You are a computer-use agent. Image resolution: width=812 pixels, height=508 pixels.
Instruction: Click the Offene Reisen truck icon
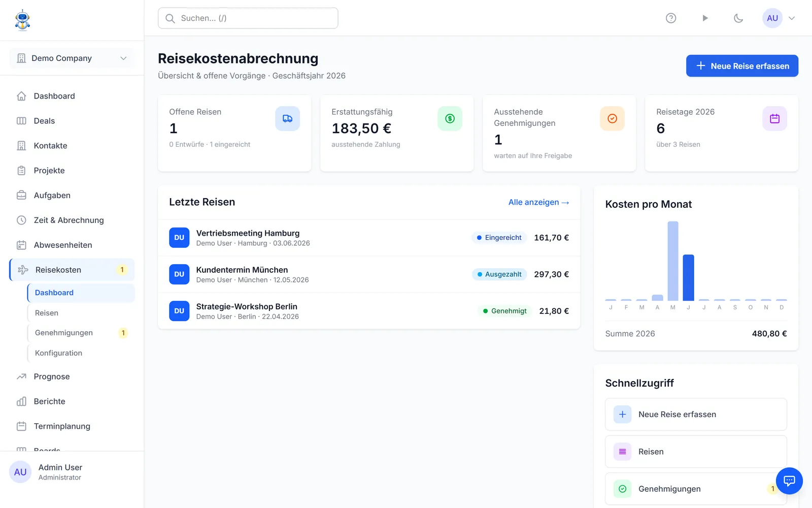point(287,118)
